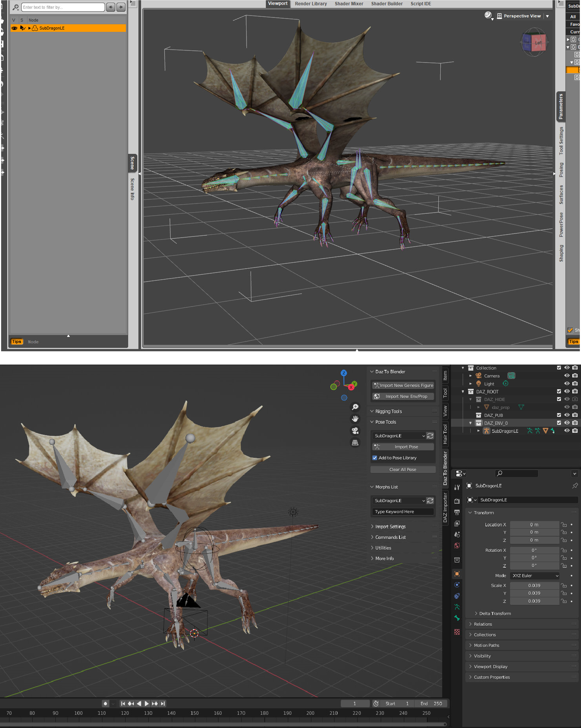The height and width of the screenshot is (728, 581).
Task: Click the Camera data icon in outliner
Action: click(511, 376)
